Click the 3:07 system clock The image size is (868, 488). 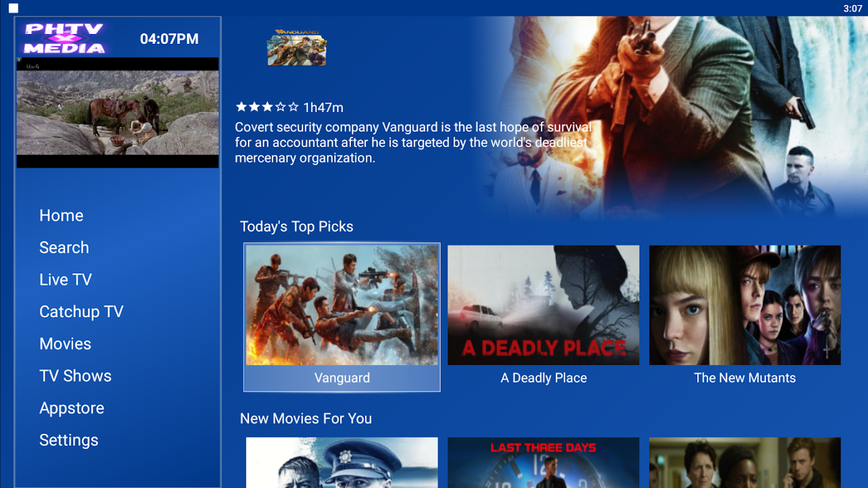tap(853, 9)
